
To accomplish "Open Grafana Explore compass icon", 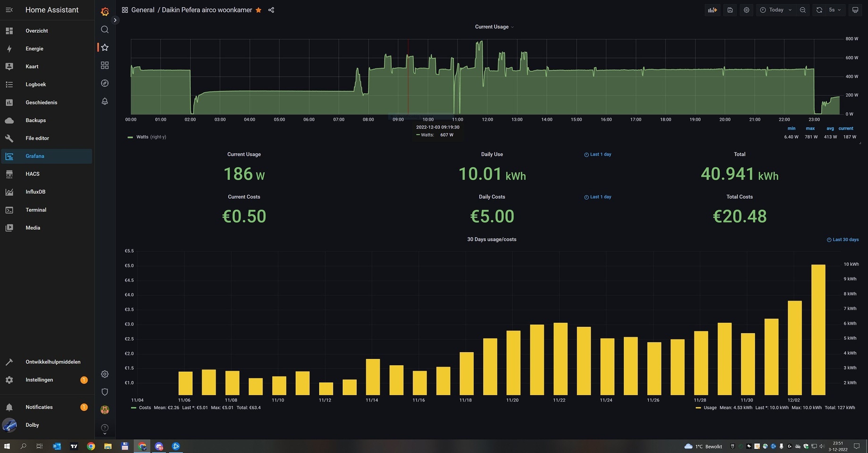I will click(105, 83).
